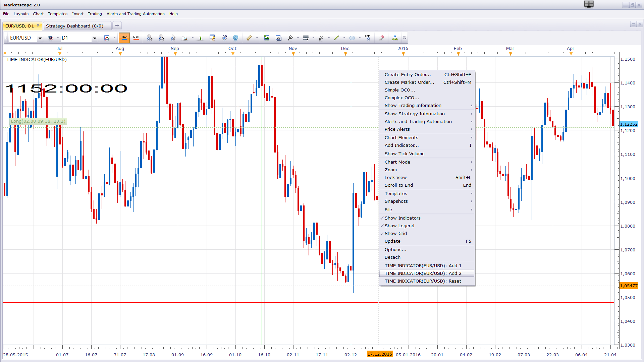Select the green trend line tool
Screen dimensions: 644x362
pos(336,38)
